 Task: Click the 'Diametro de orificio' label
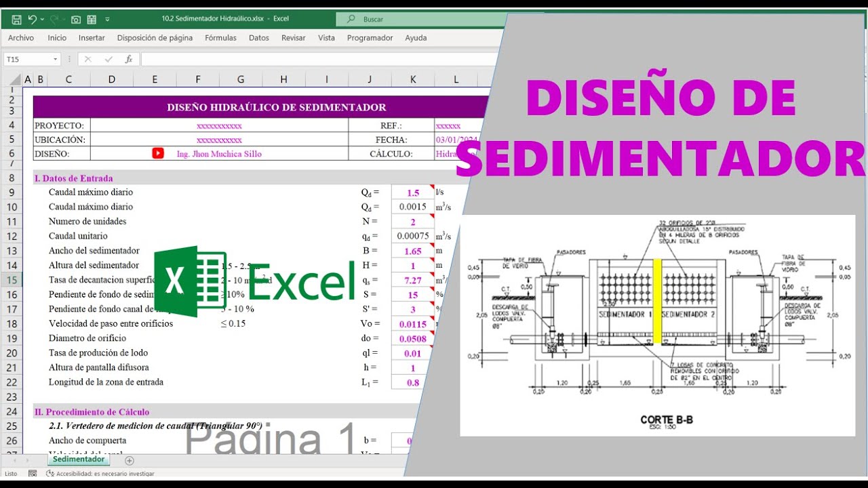87,338
